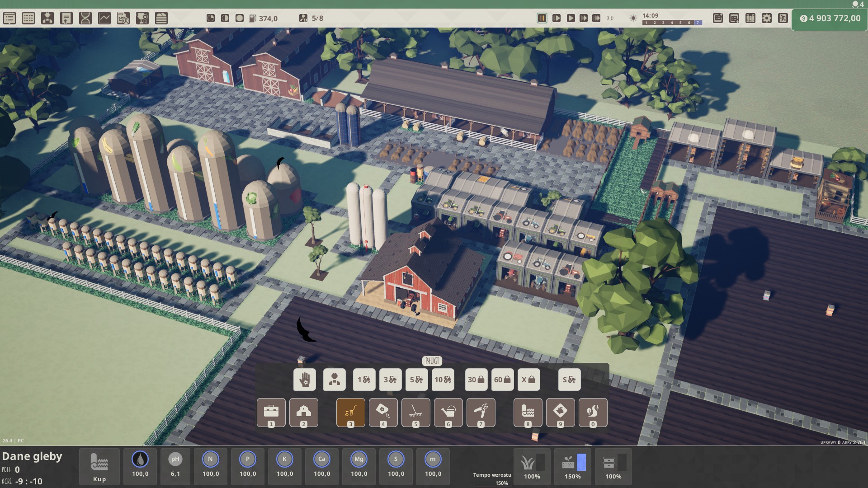The width and height of the screenshot is (868, 488).
Task: Open the statistics chart menu
Action: tap(104, 18)
